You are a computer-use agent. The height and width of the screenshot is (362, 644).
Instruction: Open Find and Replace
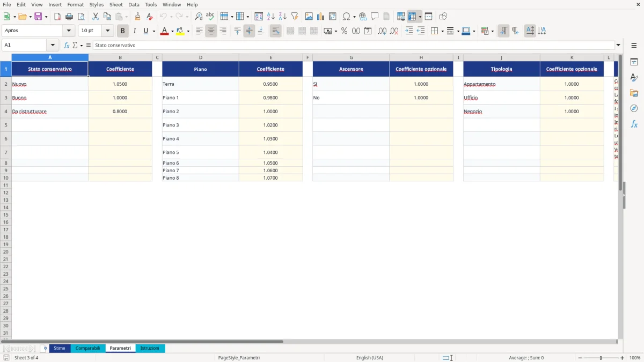click(x=199, y=17)
